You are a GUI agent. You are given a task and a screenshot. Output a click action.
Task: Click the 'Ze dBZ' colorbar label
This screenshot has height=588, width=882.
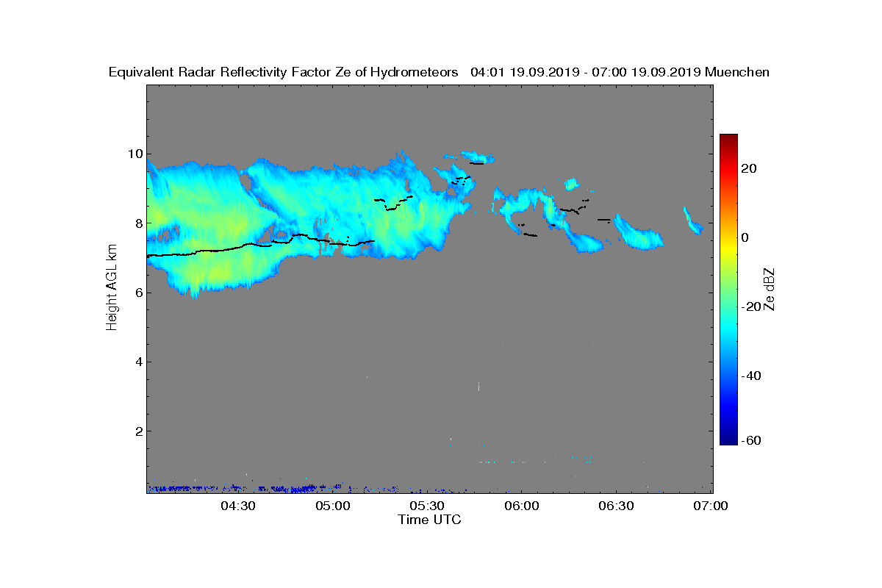click(x=770, y=290)
